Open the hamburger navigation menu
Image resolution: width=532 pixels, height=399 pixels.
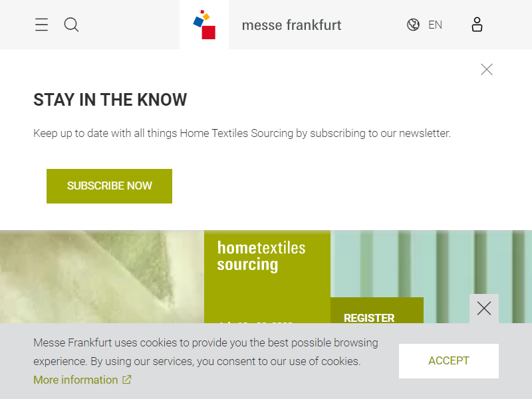41,25
